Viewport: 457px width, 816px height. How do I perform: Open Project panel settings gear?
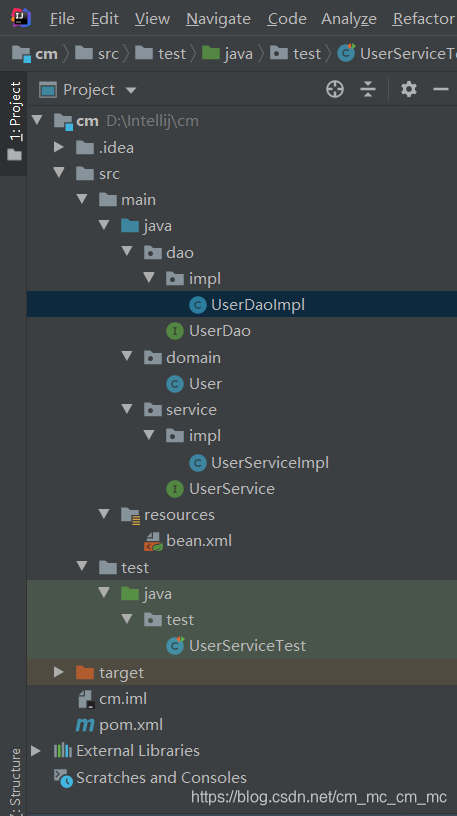coord(409,90)
